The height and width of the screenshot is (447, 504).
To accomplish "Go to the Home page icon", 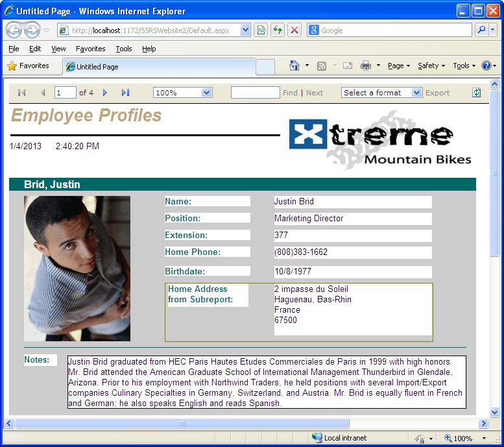I will (294, 66).
